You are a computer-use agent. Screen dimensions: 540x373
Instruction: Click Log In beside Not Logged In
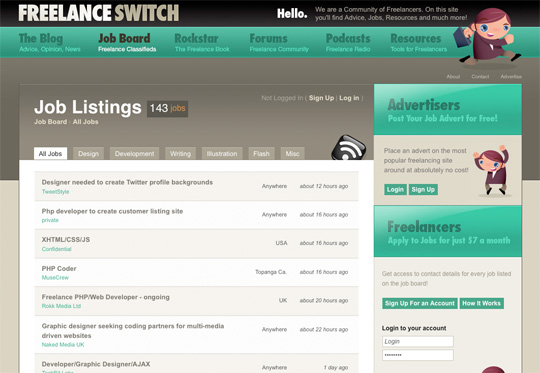[x=349, y=98]
